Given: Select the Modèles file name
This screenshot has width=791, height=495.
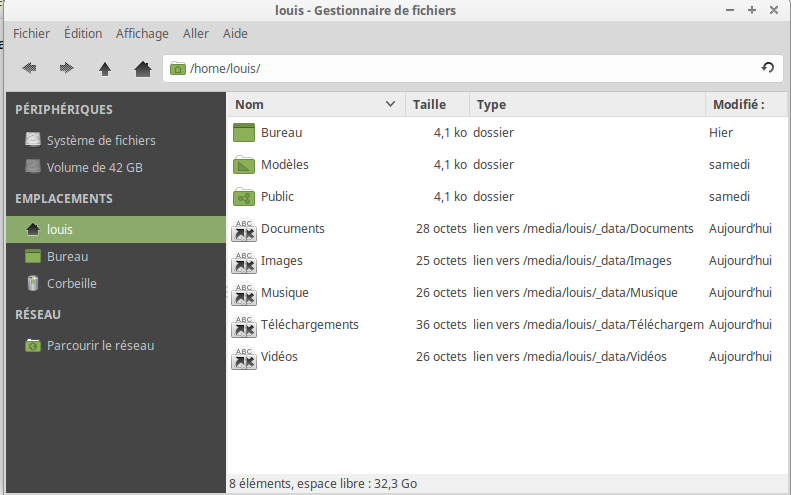Looking at the screenshot, I should point(285,164).
